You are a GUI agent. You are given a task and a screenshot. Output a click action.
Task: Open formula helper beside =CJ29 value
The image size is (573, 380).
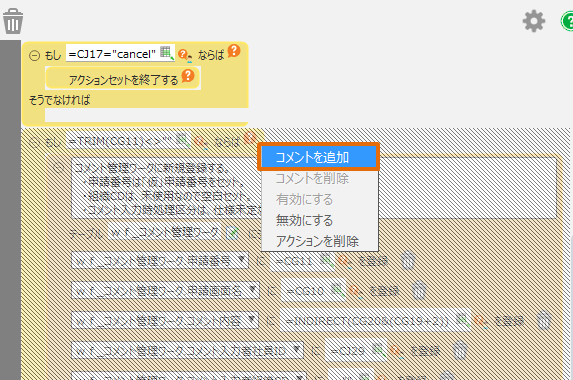click(x=397, y=352)
